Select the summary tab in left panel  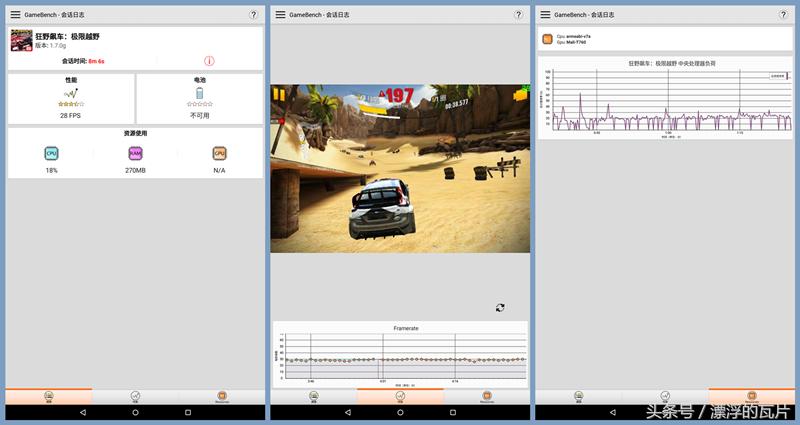[49, 396]
